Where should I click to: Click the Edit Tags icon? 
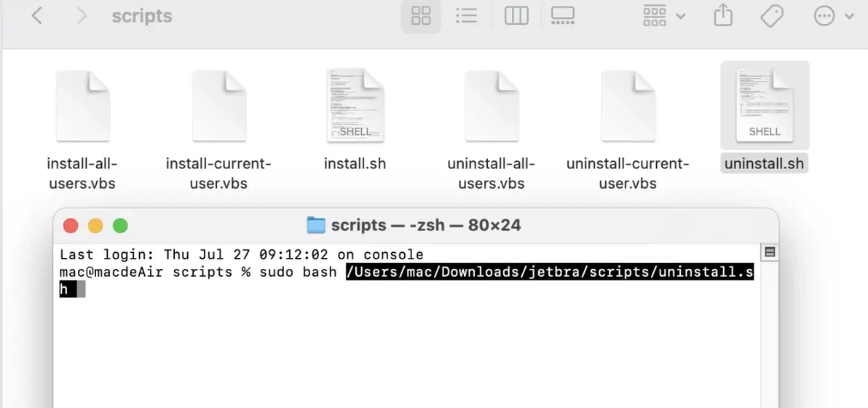pyautogui.click(x=772, y=16)
